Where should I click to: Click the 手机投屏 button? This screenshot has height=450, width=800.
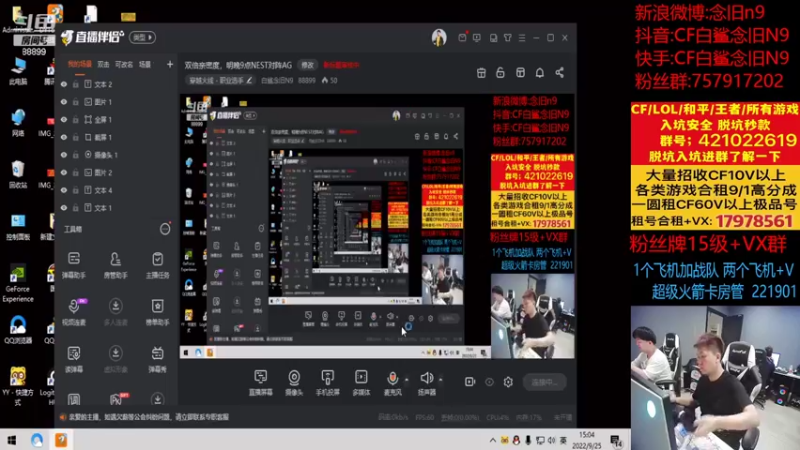click(x=328, y=383)
